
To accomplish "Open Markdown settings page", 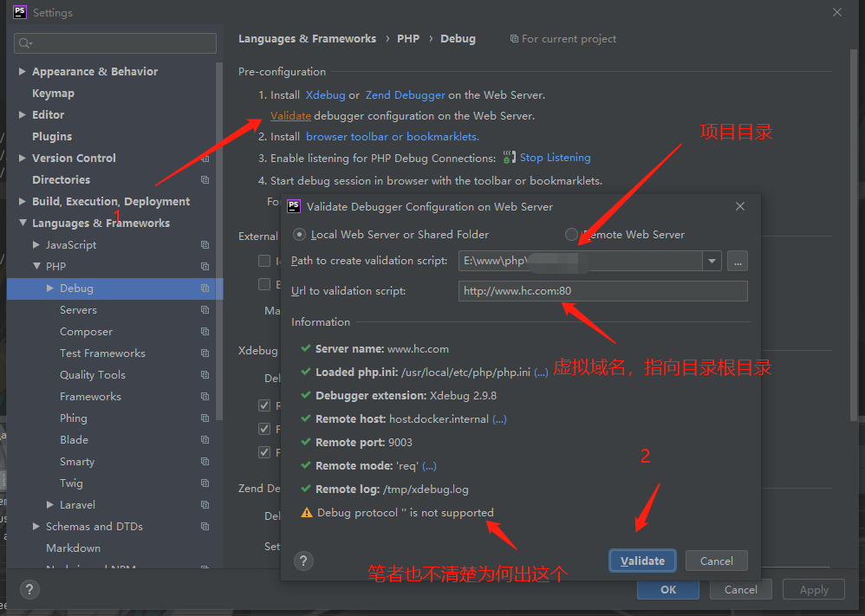I will click(x=74, y=548).
